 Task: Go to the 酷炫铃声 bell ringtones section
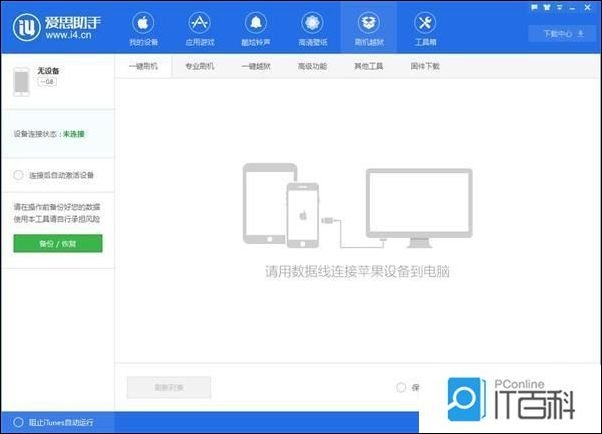point(256,28)
